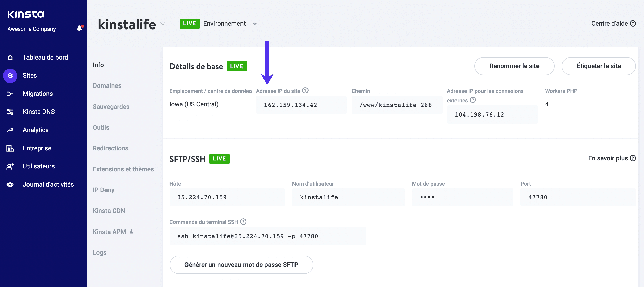Screen dimensions: 644x287
Task: Click Générer un nouveau mot de passe SFTP
Action: [241, 265]
